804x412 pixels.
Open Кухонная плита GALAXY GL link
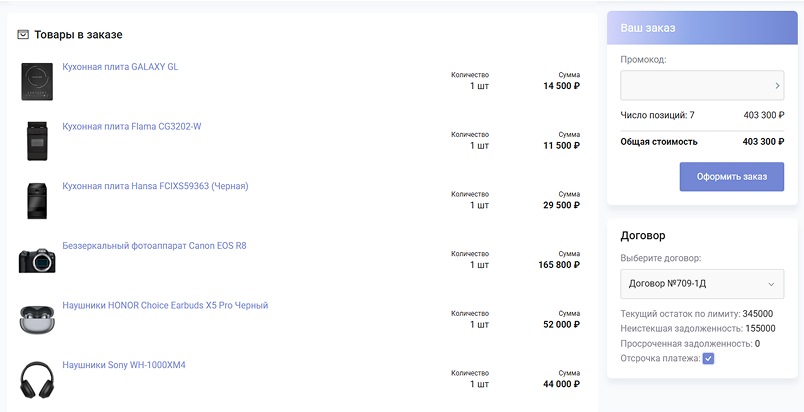tap(120, 67)
